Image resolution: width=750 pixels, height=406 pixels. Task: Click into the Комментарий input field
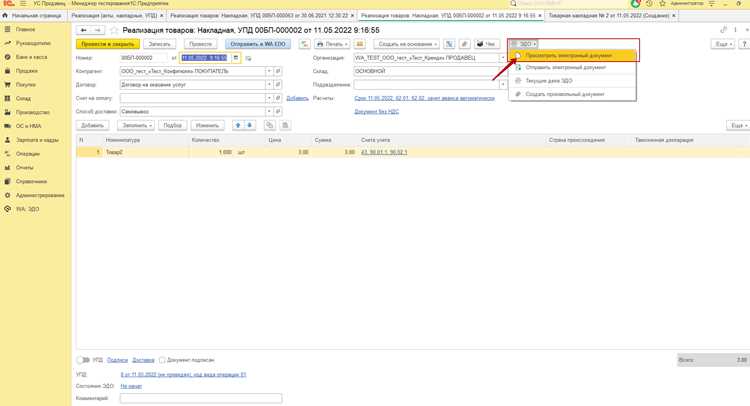201,398
